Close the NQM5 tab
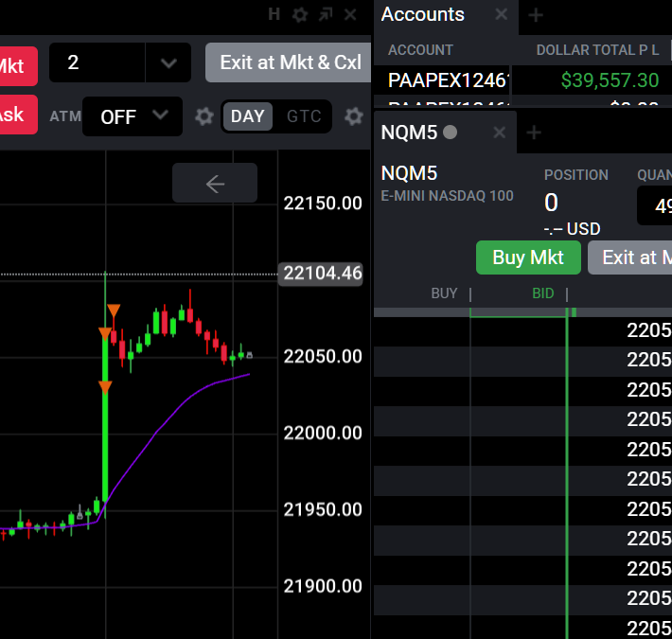The width and height of the screenshot is (672, 639). [500, 133]
